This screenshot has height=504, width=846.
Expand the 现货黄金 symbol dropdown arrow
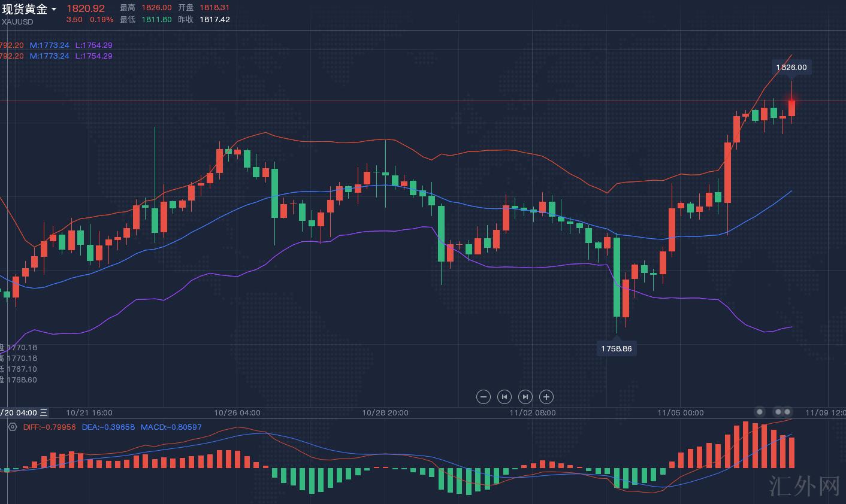pyautogui.click(x=54, y=10)
